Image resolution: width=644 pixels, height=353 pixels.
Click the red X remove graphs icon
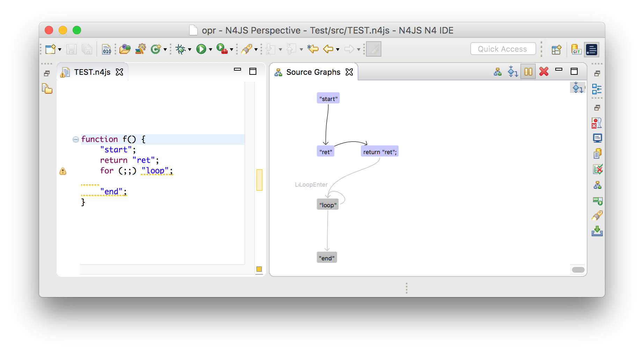pyautogui.click(x=544, y=72)
